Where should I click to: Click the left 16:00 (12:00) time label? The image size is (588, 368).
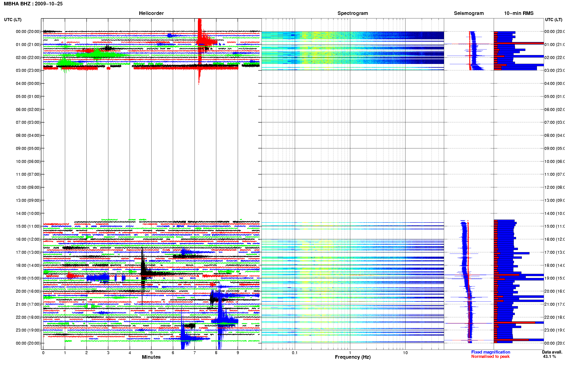(x=28, y=239)
